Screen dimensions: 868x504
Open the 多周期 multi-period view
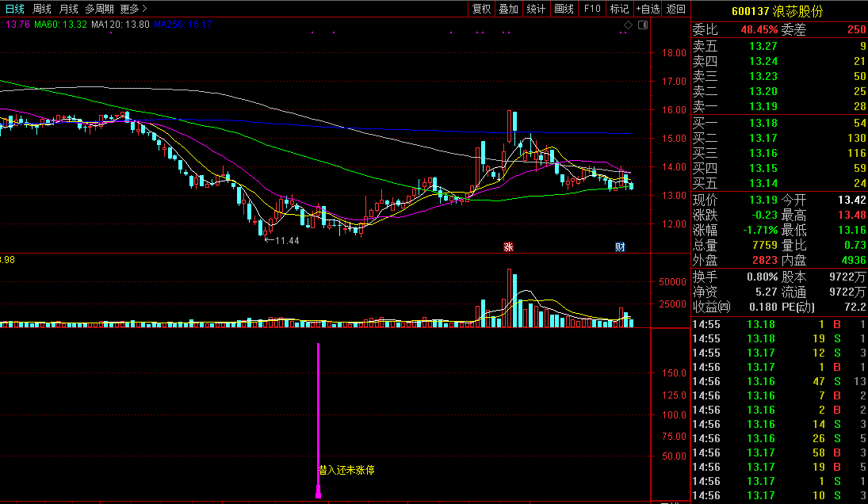coord(99,9)
